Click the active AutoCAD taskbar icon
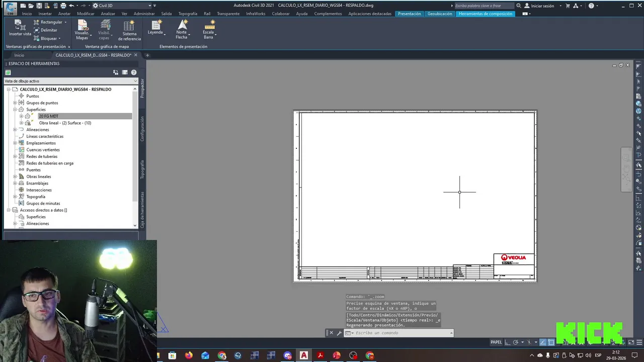The height and width of the screenshot is (362, 644). [304, 355]
